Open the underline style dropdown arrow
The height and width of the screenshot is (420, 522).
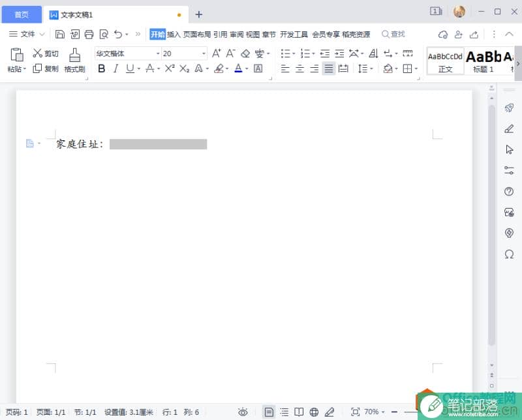(x=139, y=69)
